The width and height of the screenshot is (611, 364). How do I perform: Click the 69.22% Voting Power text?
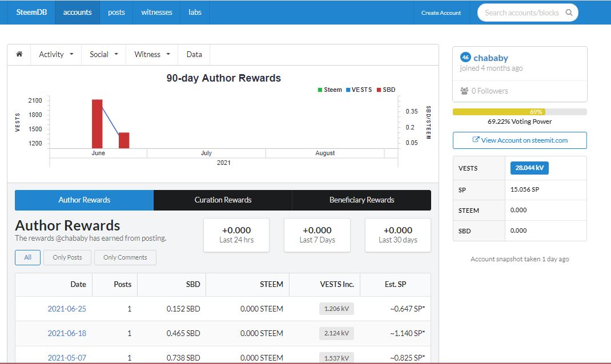pyautogui.click(x=520, y=122)
